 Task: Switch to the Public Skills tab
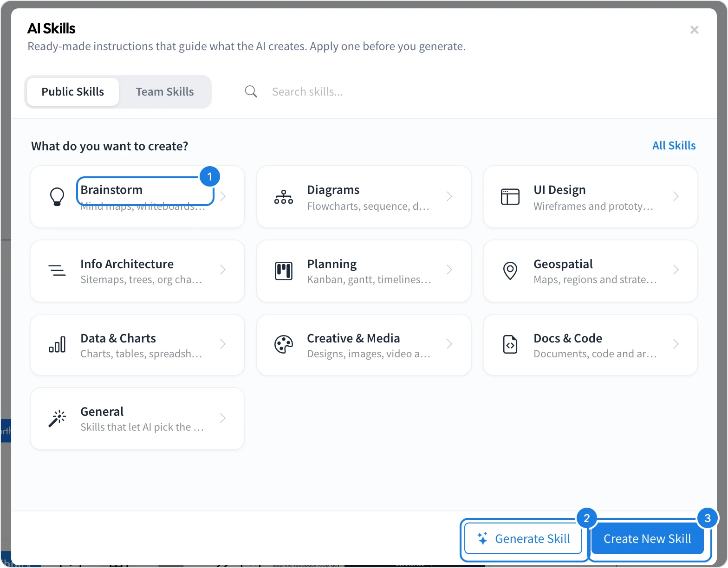coord(73,92)
